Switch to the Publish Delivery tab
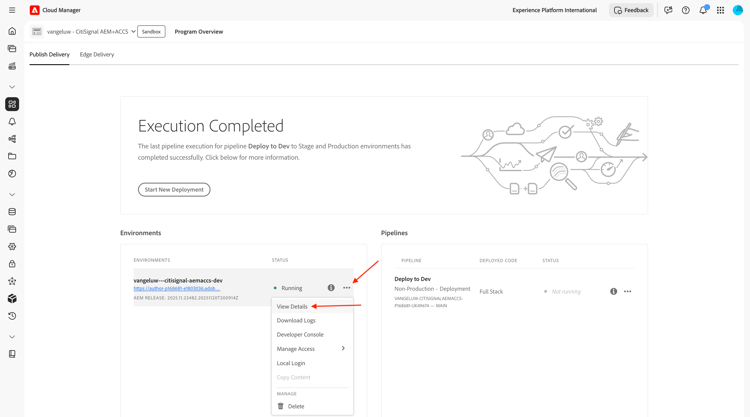750x417 pixels. [49, 55]
